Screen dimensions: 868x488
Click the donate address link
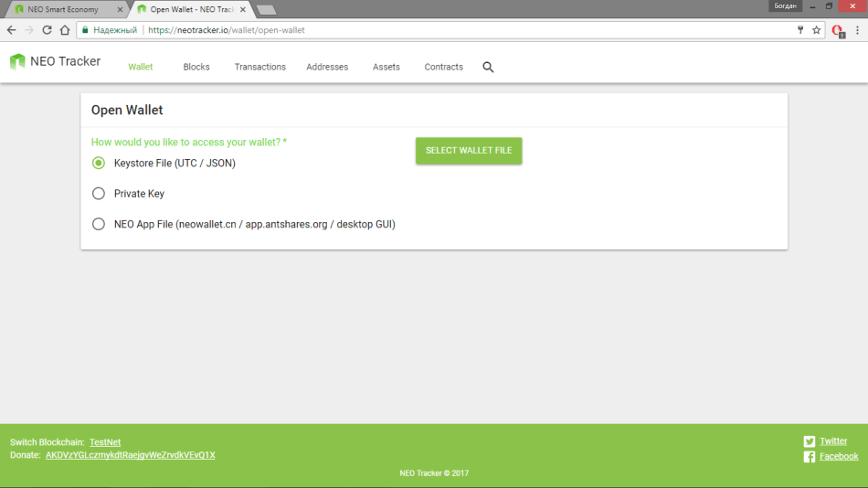[130, 455]
